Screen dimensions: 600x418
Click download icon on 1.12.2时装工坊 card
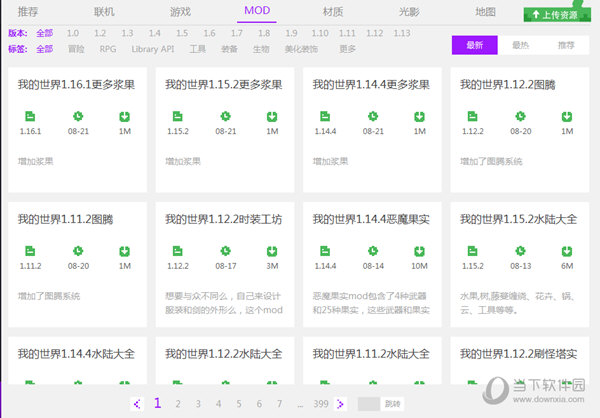click(x=272, y=251)
